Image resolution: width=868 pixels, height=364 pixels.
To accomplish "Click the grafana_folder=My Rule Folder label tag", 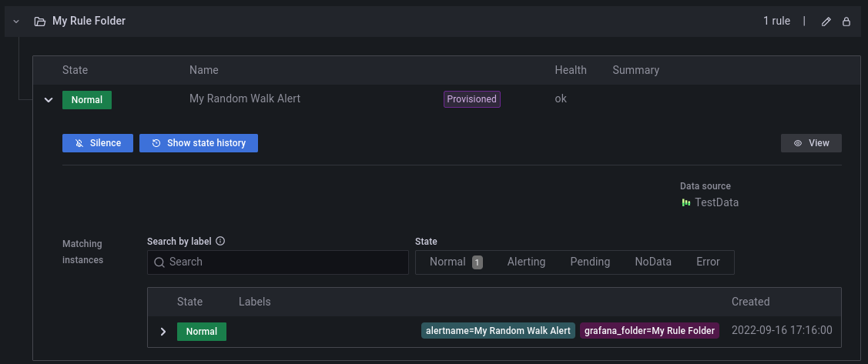I will pos(649,331).
